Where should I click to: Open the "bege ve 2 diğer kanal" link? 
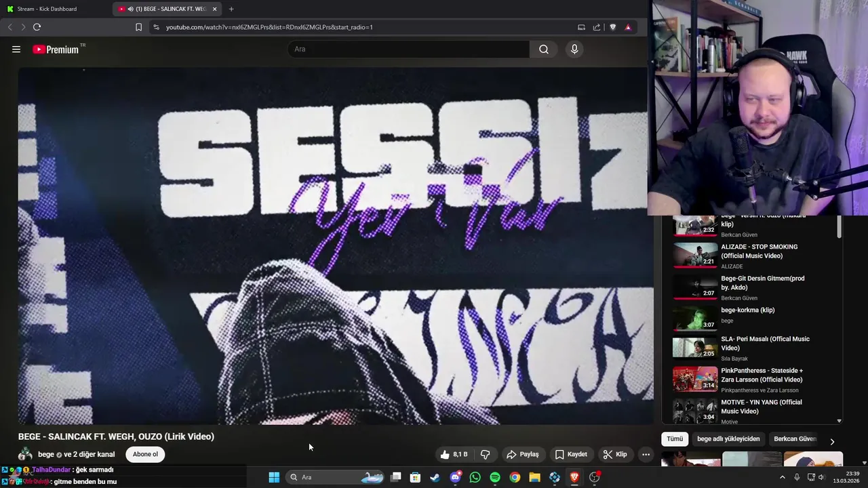76,454
